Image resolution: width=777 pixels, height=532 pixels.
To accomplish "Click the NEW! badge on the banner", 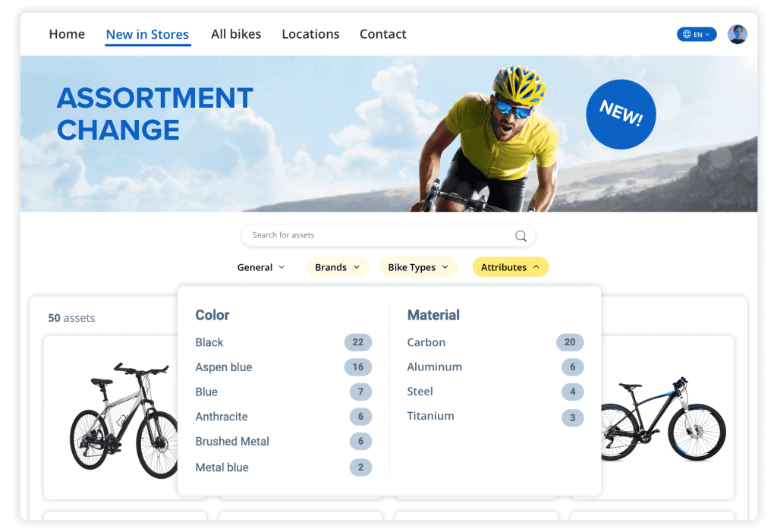I will 621,114.
